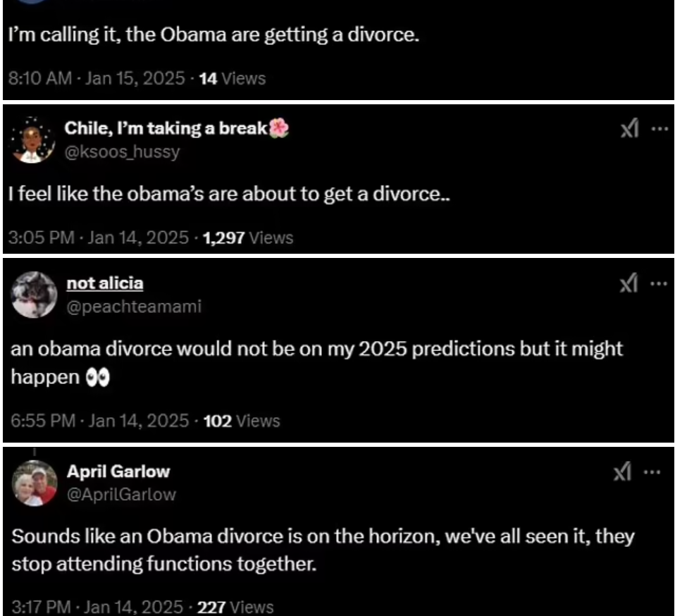Click the 3:05 PM · Jan 14, 2025 timestamp
The width and height of the screenshot is (675, 616).
99,238
